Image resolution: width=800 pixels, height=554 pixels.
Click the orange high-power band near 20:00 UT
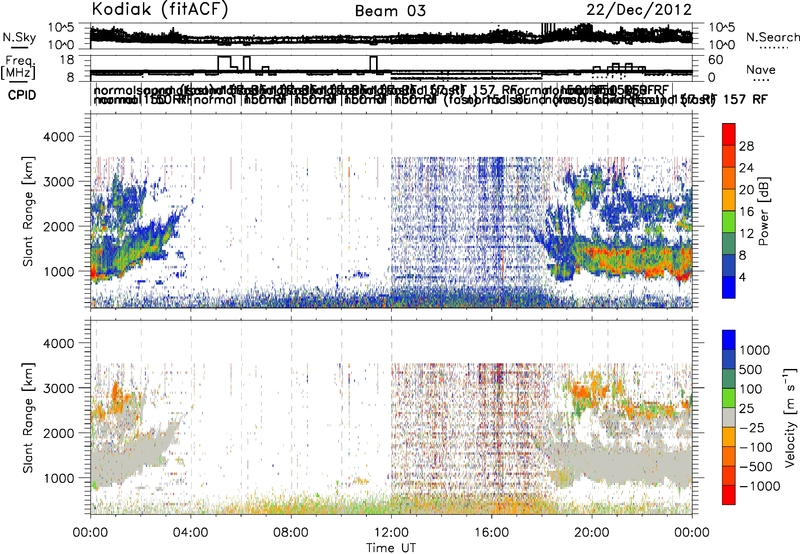[633, 260]
